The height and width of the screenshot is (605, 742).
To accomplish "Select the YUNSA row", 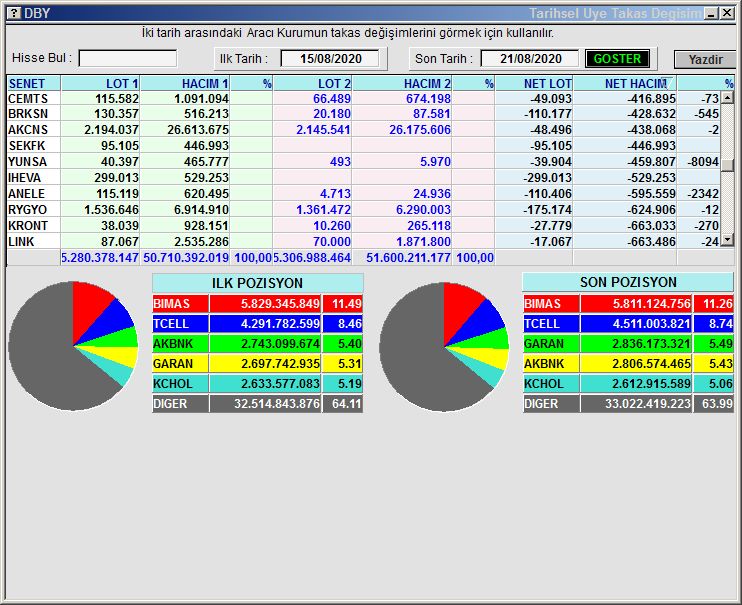I will pos(363,162).
